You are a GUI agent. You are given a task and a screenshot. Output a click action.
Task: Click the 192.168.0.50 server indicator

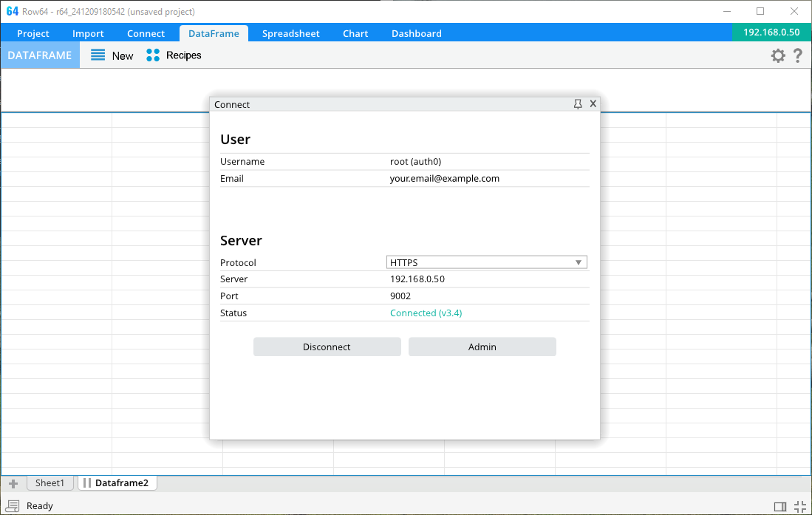tap(771, 33)
